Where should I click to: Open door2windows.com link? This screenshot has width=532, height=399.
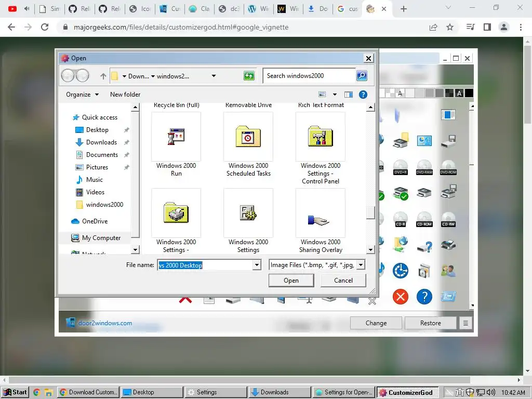[x=105, y=323]
